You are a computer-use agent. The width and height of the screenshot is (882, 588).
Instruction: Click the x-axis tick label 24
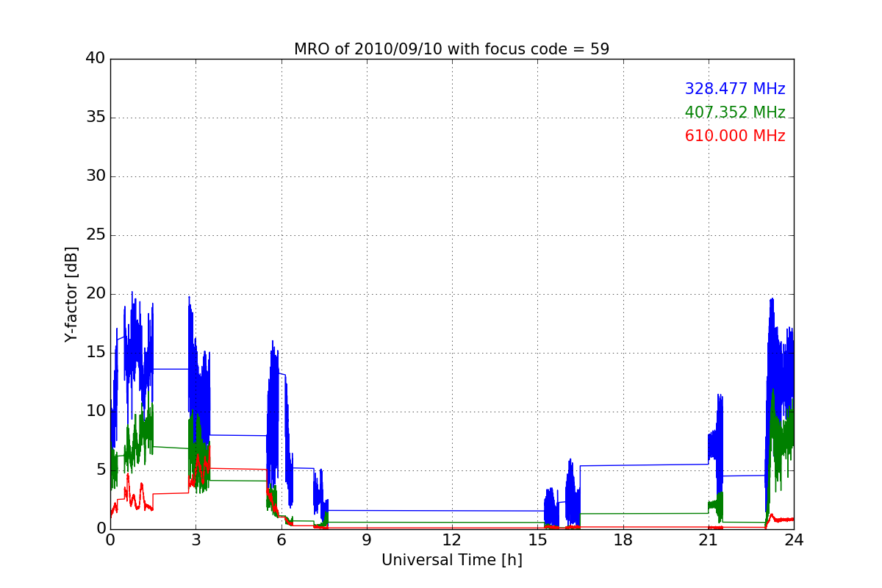pos(794,540)
